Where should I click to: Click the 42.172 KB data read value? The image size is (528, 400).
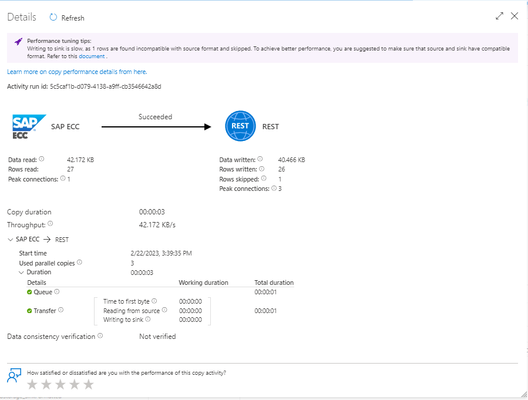click(80, 160)
